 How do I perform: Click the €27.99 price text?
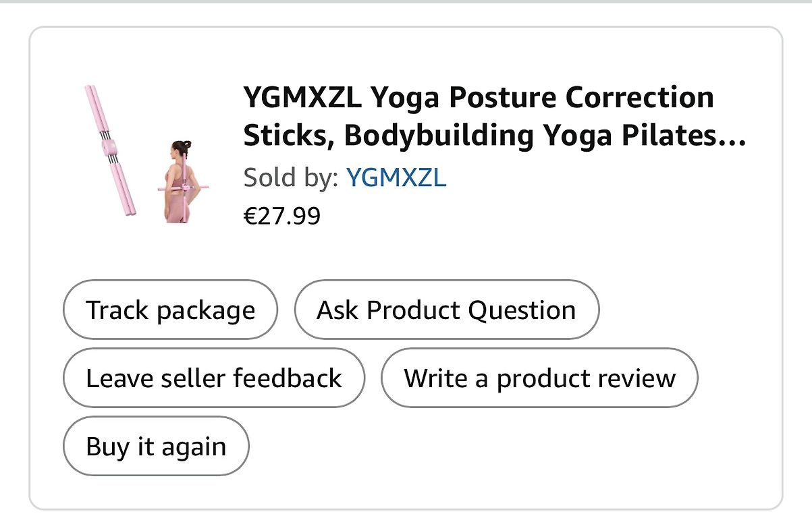point(281,217)
